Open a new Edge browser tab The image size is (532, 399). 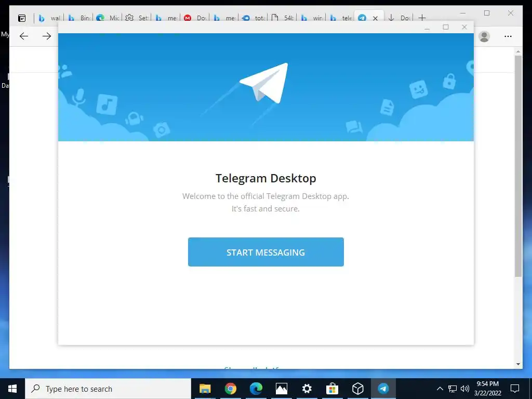point(422,18)
